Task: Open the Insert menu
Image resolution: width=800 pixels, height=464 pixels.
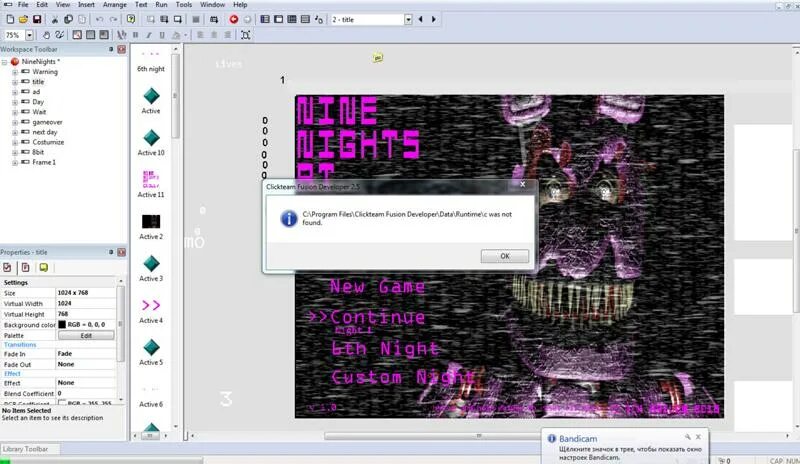Action: (x=86, y=5)
